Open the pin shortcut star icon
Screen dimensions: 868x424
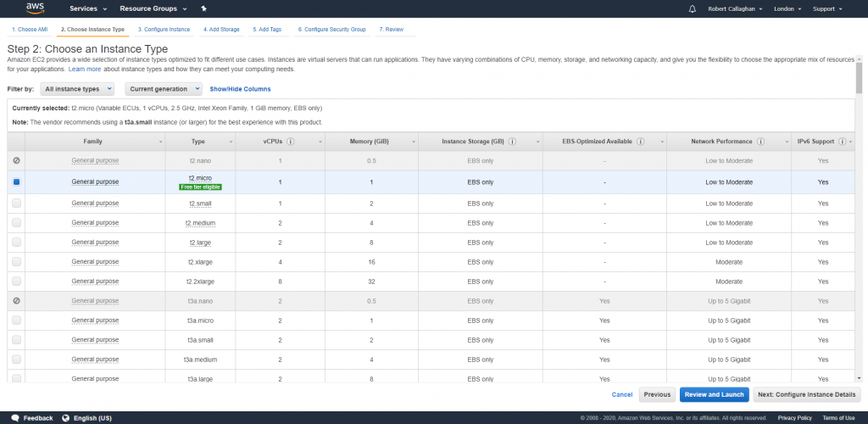[x=203, y=8]
